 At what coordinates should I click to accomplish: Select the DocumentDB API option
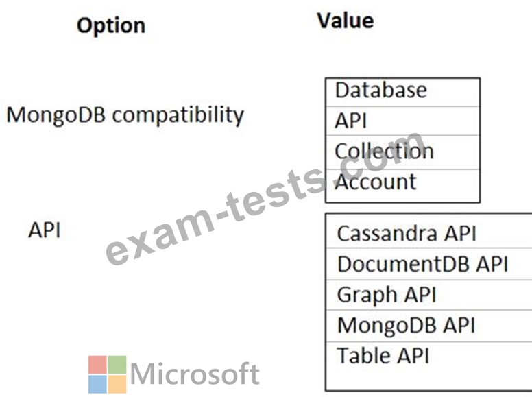(429, 264)
